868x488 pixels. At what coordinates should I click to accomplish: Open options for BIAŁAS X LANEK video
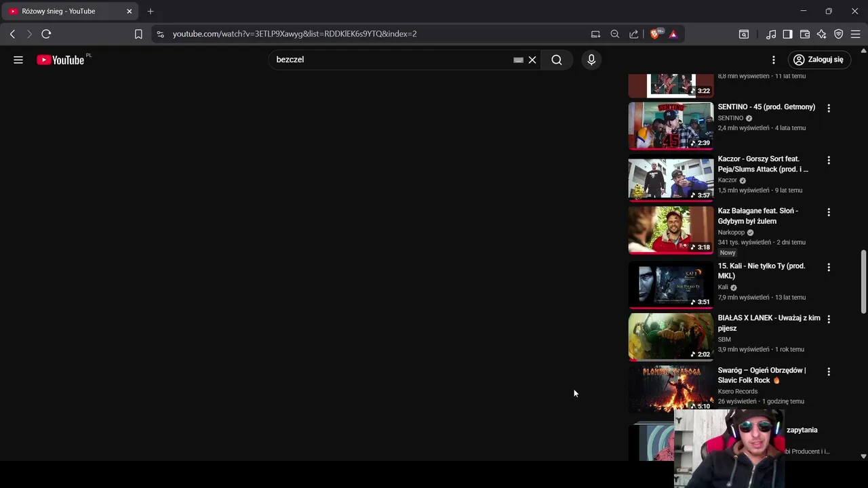[x=828, y=319]
